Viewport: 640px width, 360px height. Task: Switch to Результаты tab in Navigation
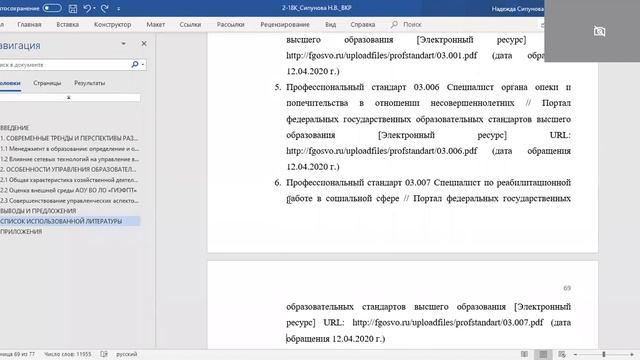[x=89, y=83]
